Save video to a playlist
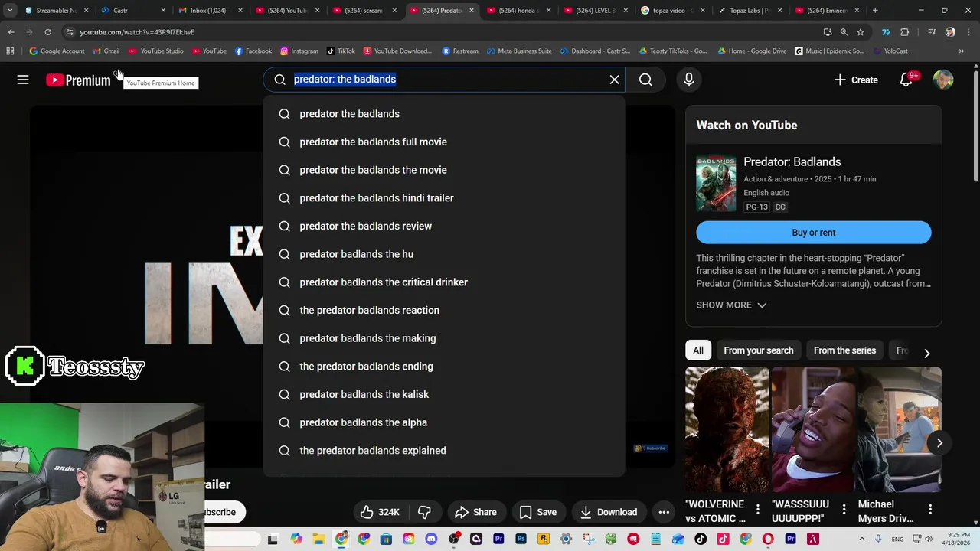The image size is (980, 551). [x=537, y=512]
